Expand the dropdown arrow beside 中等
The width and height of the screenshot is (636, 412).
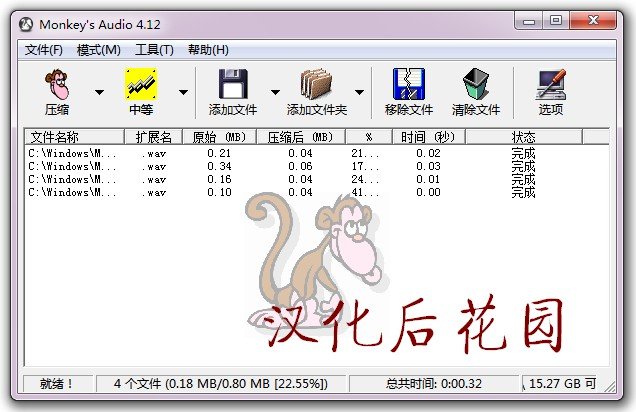coord(183,92)
